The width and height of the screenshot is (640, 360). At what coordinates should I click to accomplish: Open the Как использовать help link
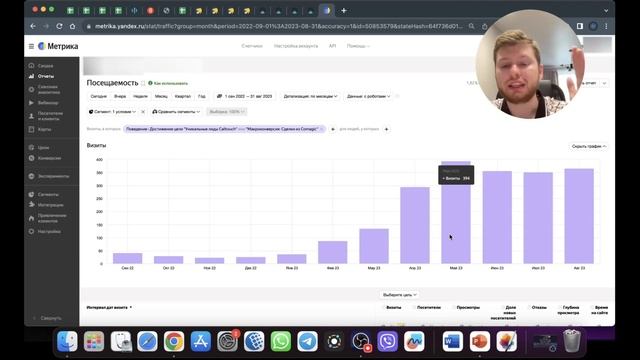click(168, 83)
